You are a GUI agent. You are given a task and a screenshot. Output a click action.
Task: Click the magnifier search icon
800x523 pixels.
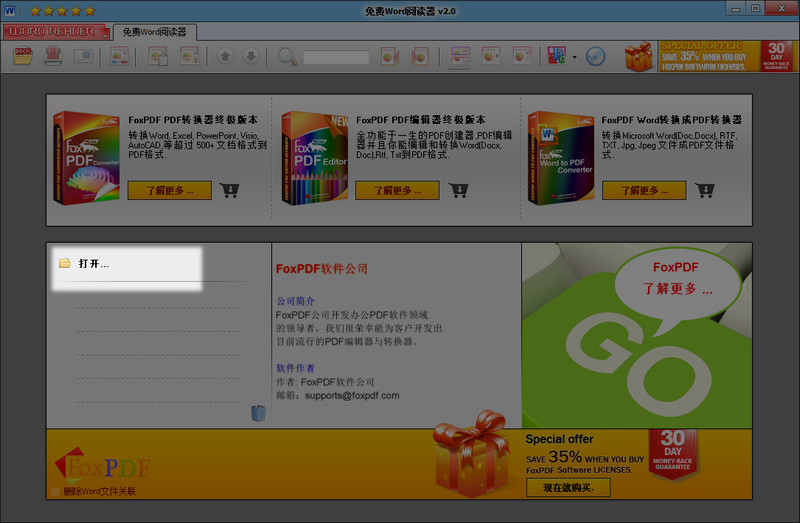point(287,56)
